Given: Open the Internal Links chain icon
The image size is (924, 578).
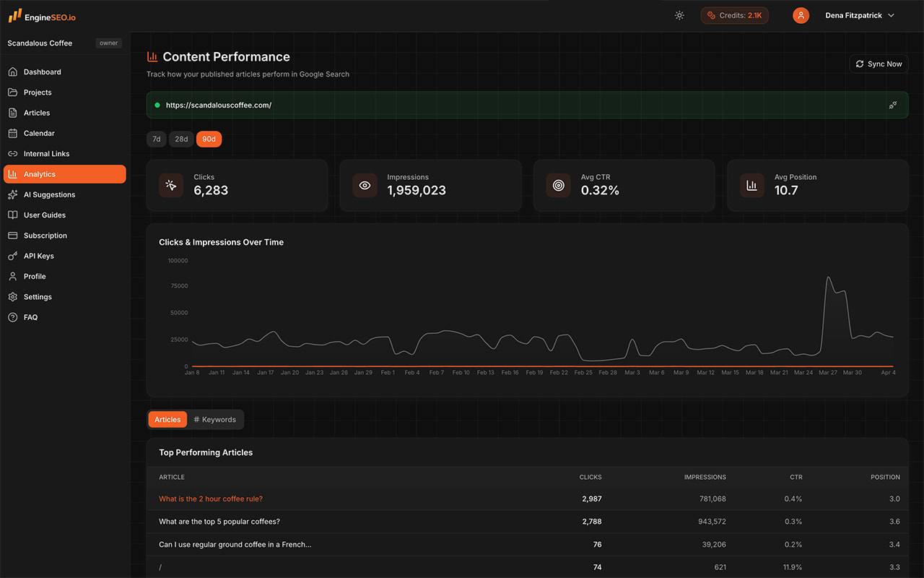Looking at the screenshot, I should click(x=12, y=154).
